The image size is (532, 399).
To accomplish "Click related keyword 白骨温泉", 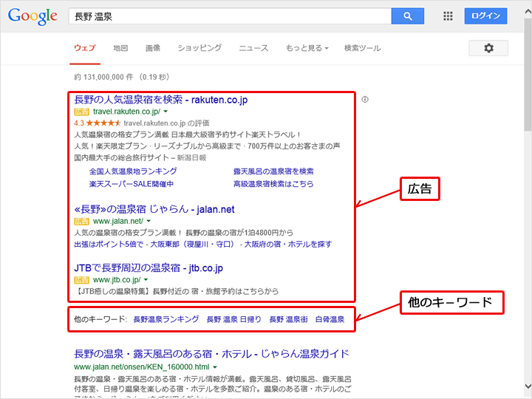I will [x=330, y=319].
